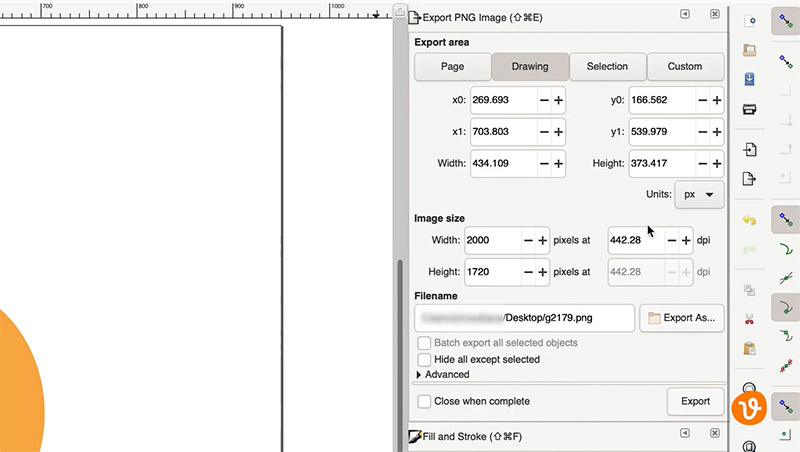Print the document with the printer icon
Image resolution: width=800 pixels, height=452 pixels.
(x=749, y=109)
